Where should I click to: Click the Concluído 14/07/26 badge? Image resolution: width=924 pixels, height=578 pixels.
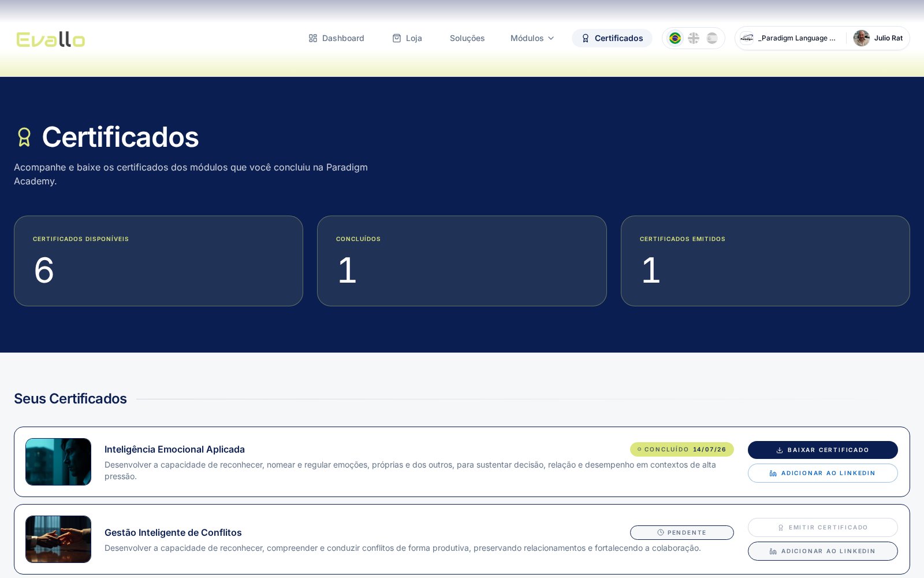click(682, 450)
